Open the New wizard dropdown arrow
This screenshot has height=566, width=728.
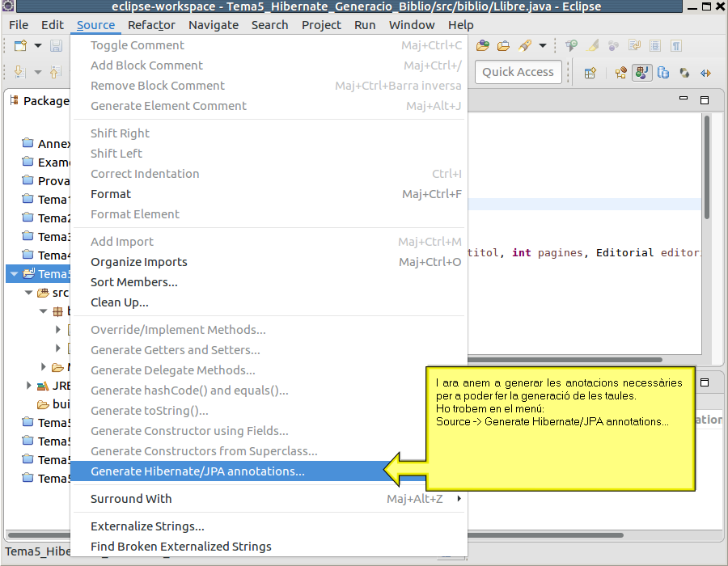point(38,45)
